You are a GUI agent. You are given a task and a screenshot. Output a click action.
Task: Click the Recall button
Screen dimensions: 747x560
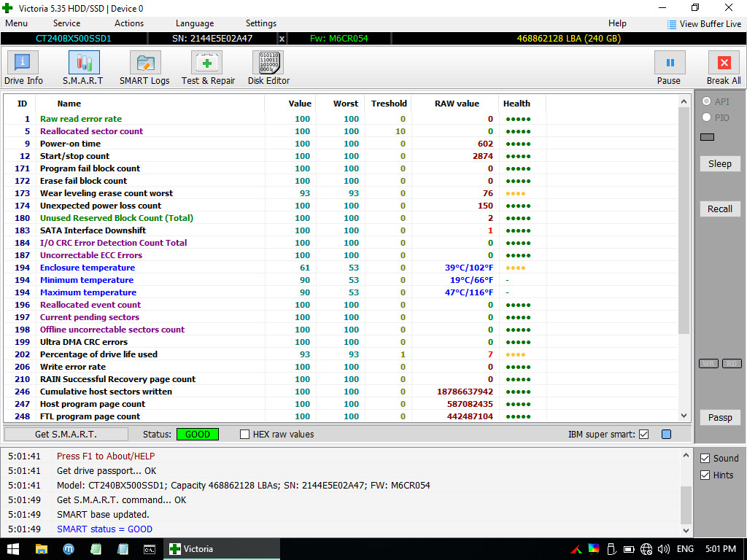coord(720,209)
